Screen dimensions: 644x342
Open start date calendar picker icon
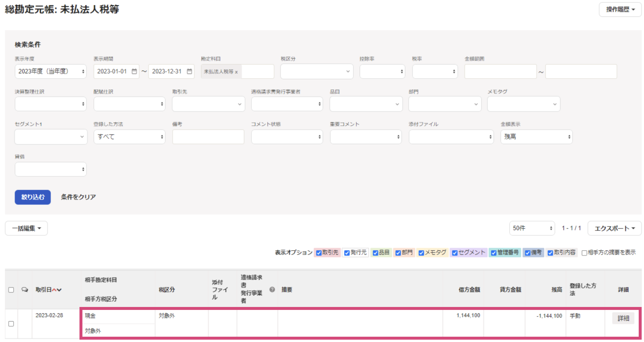[134, 72]
